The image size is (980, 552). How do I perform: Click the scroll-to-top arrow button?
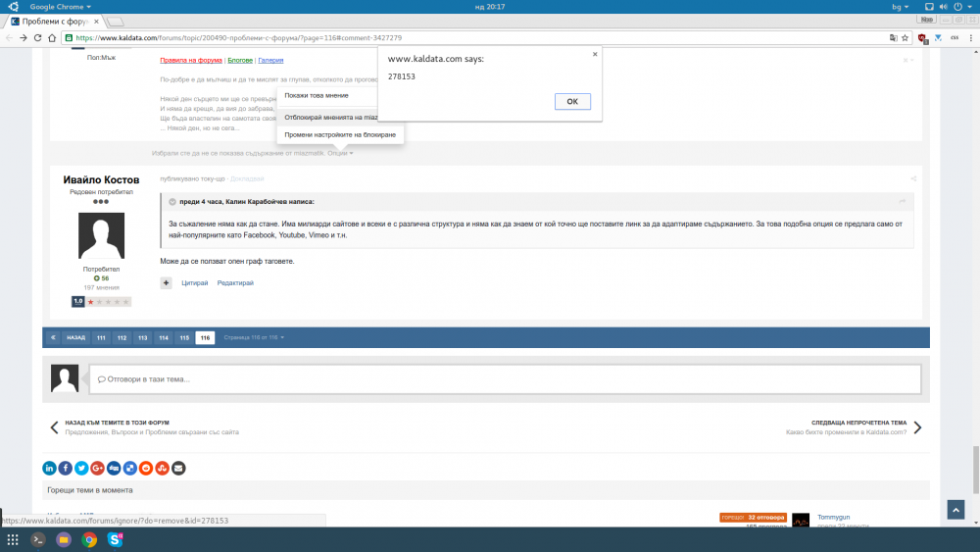coord(955,510)
